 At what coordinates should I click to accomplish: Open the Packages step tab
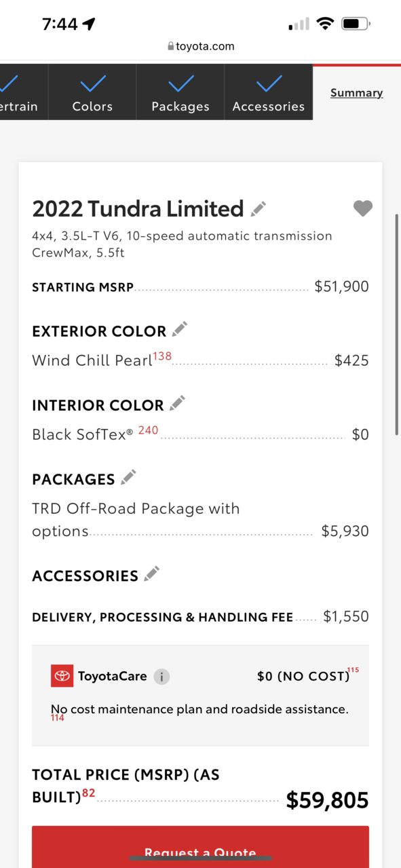click(180, 92)
